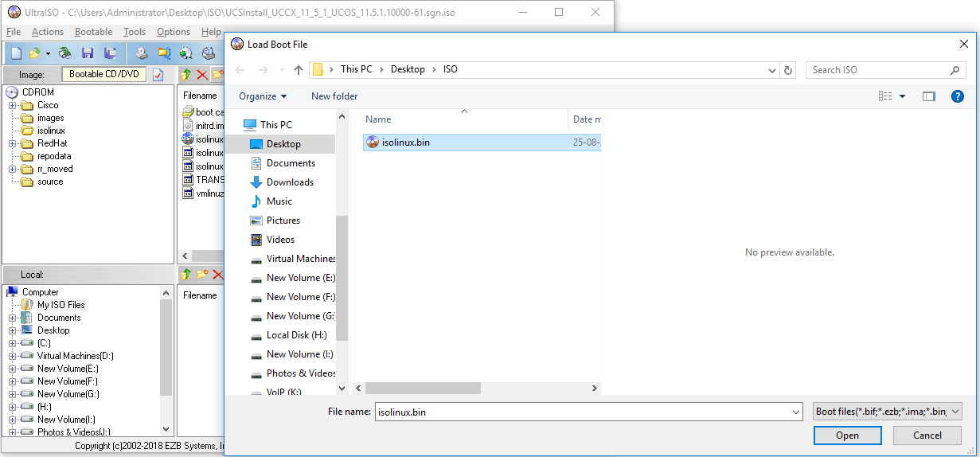Select the images folder in CDROM tree
980x457 pixels.
[x=50, y=118]
